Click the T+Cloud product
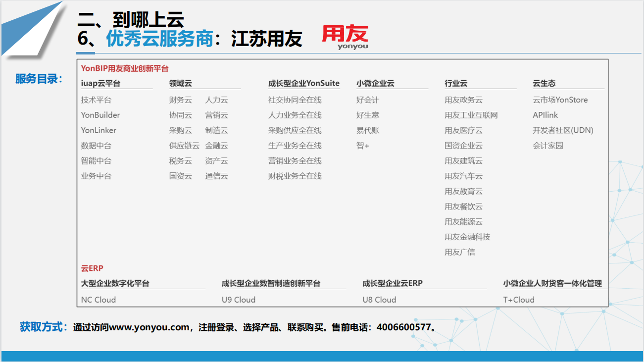 518,300
